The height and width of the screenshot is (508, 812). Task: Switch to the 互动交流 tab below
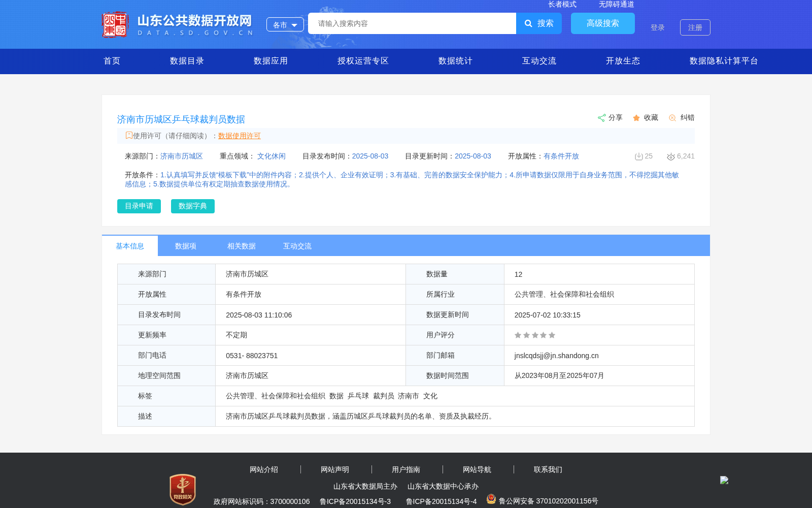297,246
